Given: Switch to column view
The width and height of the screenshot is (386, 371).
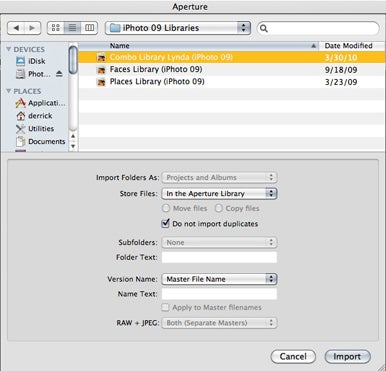Looking at the screenshot, I should pyautogui.click(x=89, y=28).
